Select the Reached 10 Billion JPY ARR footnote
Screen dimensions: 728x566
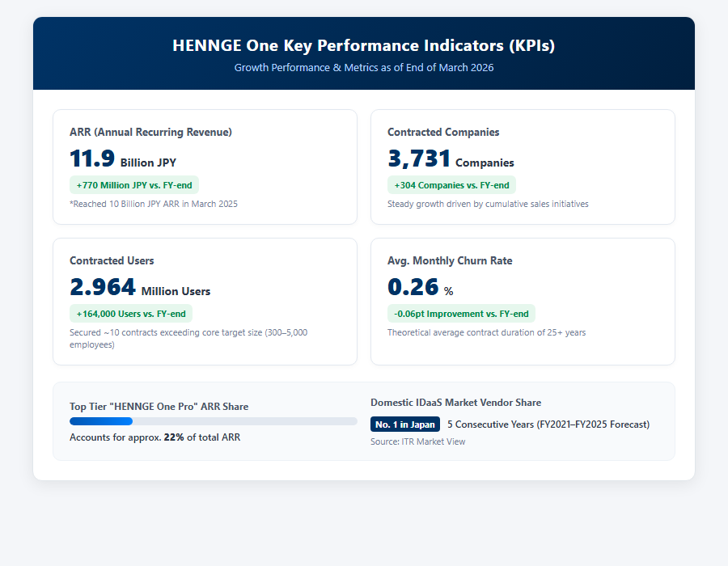[x=154, y=204]
